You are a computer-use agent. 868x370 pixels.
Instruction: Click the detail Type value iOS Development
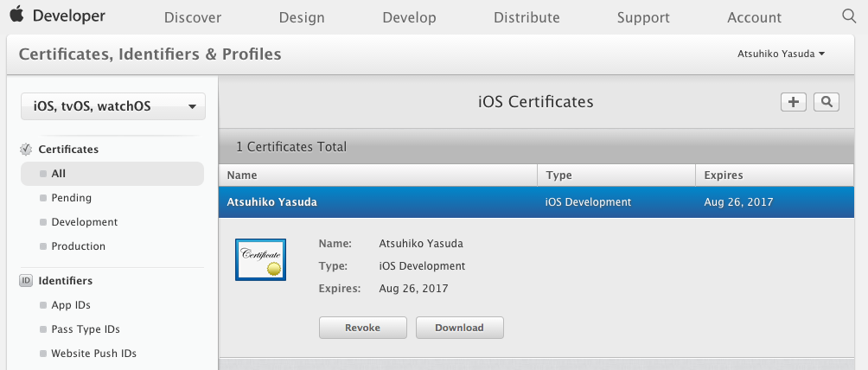tap(423, 266)
